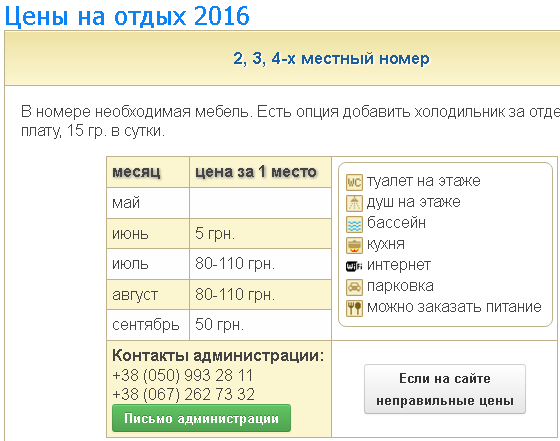
Task: Click phone number +38 (050) 993 28 11
Action: (182, 375)
